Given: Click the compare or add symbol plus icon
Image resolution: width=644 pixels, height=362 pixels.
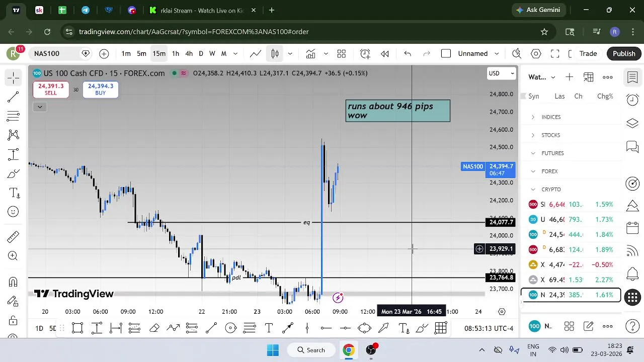Looking at the screenshot, I should pos(104,54).
